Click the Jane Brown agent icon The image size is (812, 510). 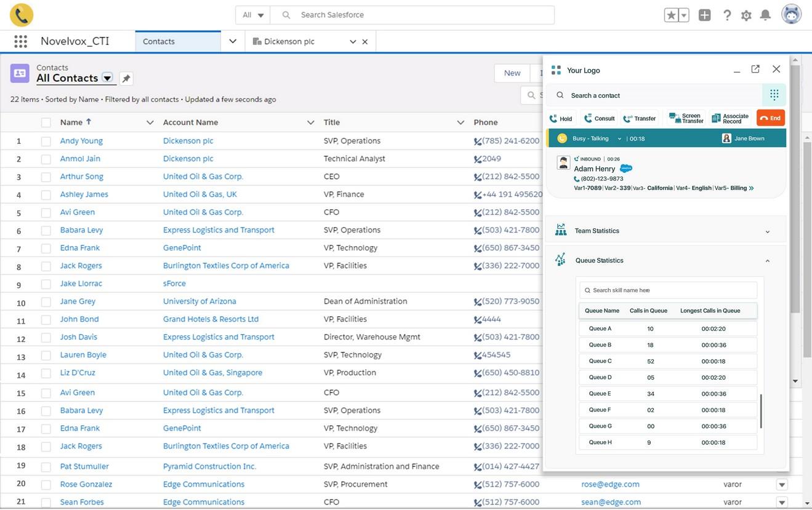point(726,138)
